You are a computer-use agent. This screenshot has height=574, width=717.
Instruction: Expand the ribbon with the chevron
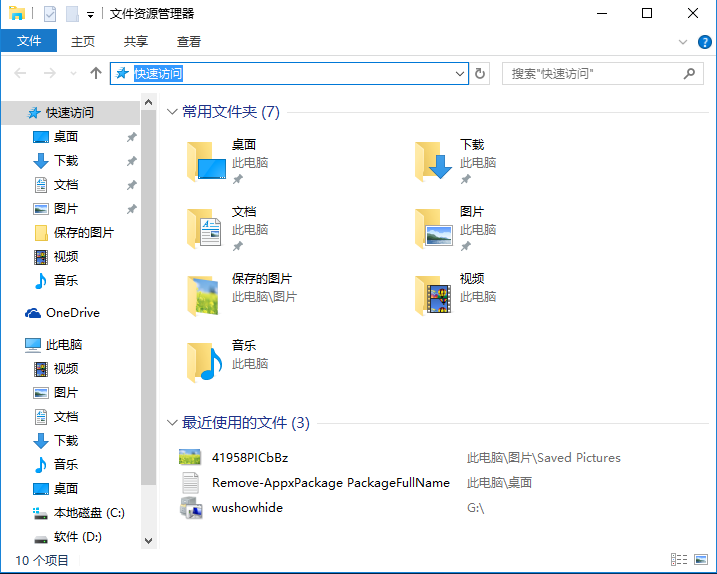tap(683, 42)
